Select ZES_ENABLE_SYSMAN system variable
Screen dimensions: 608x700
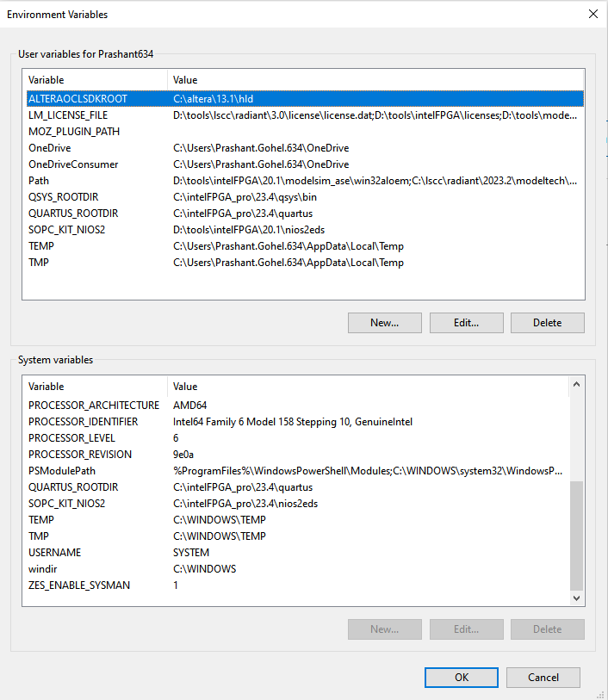coord(79,585)
